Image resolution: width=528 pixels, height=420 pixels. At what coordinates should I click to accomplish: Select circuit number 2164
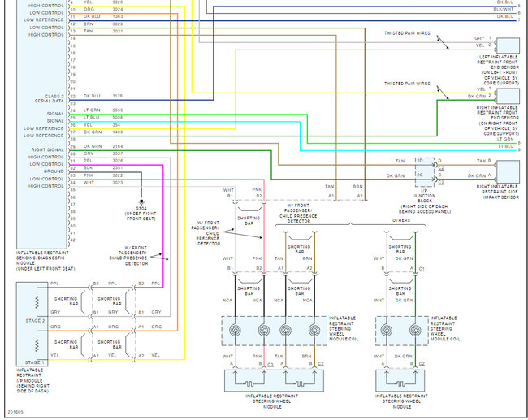(118, 146)
